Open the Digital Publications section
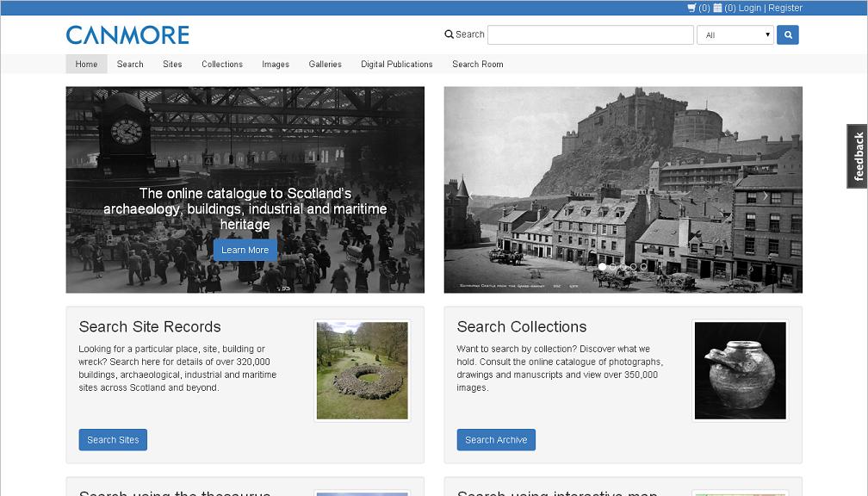Screen dimensions: 868x496 point(396,64)
